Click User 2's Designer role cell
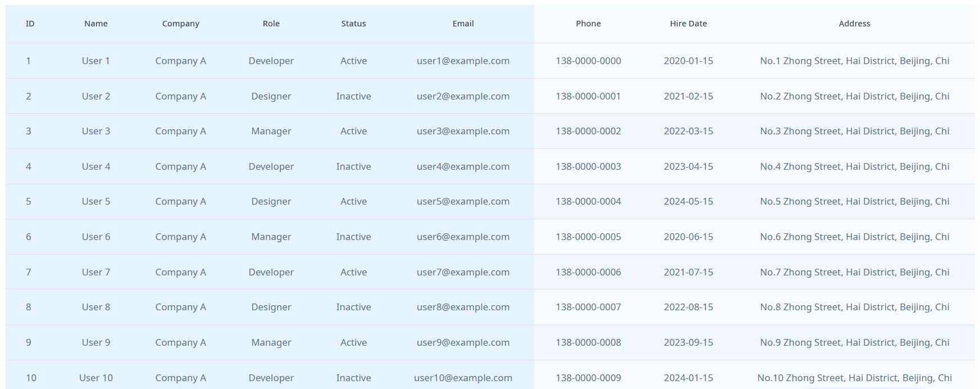The width and height of the screenshot is (980, 389). click(271, 96)
